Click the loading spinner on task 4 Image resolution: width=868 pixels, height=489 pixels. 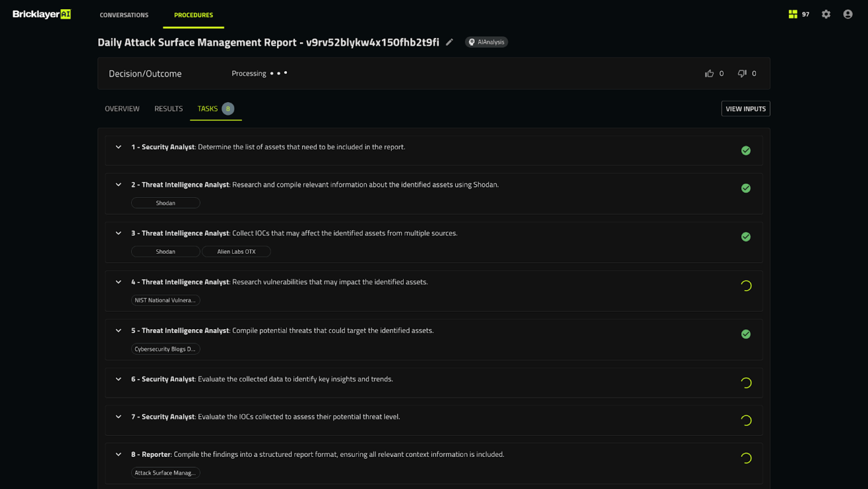point(746,286)
